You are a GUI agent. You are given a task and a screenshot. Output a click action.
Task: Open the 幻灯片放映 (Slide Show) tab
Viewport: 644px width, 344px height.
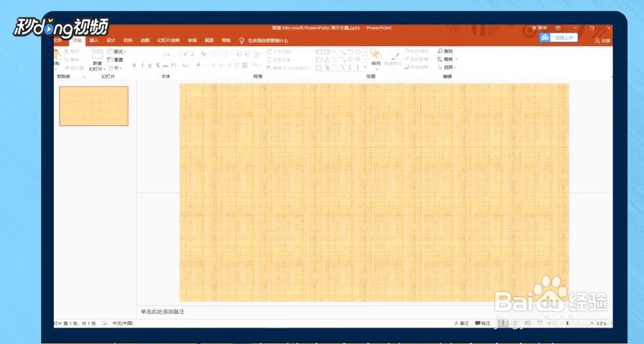tap(169, 40)
